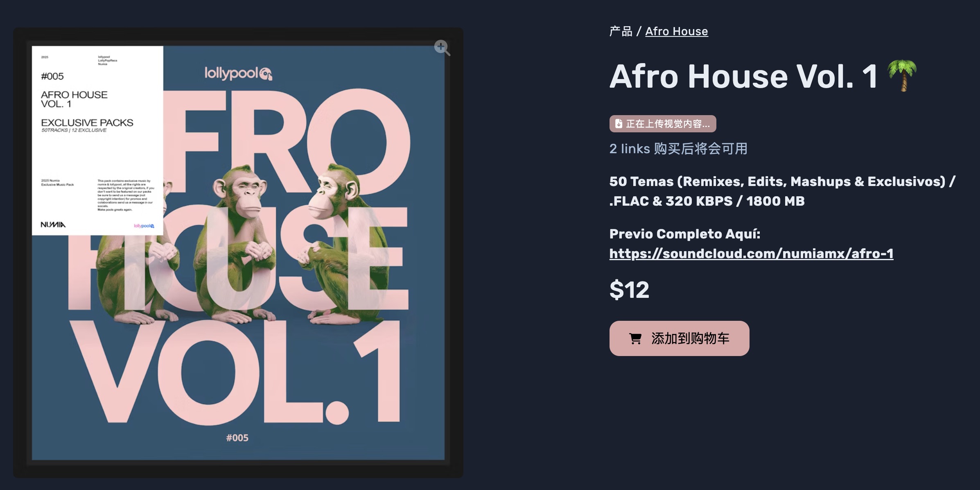Click the Previo Completo Aquí label
Image resolution: width=980 pixels, height=490 pixels.
(685, 234)
